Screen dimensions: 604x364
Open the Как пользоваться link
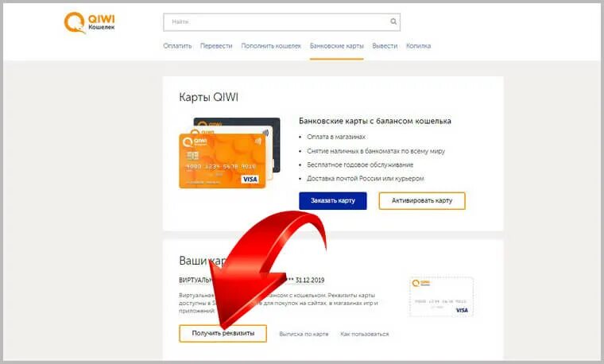pos(365,334)
